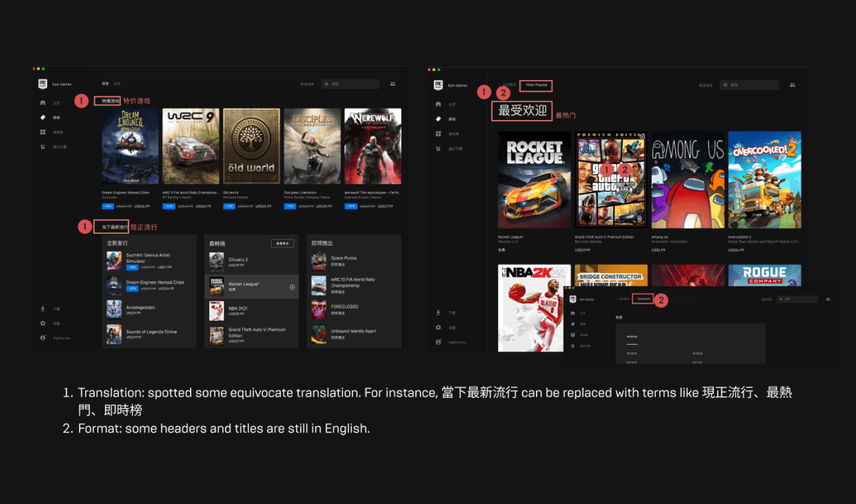Screen dimensions: 856x504
Task: Open Settings gear in Most Popular window sidebar
Action: (x=438, y=327)
